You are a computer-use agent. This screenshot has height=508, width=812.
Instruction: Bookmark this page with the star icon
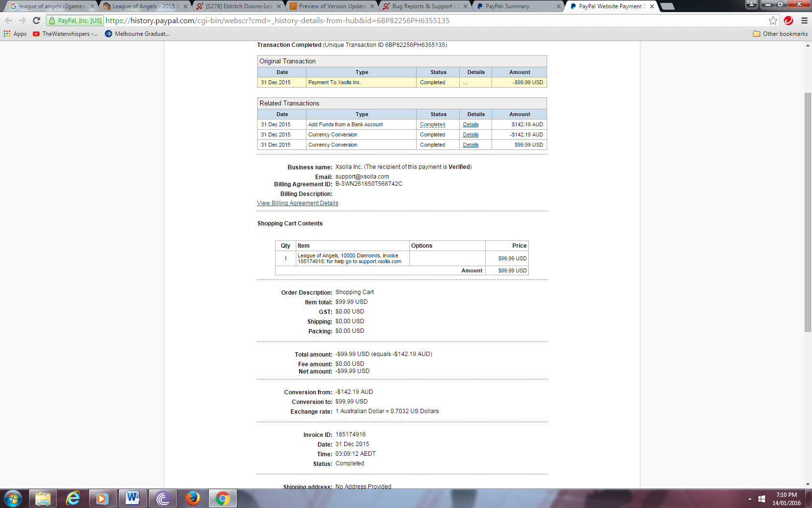point(773,20)
